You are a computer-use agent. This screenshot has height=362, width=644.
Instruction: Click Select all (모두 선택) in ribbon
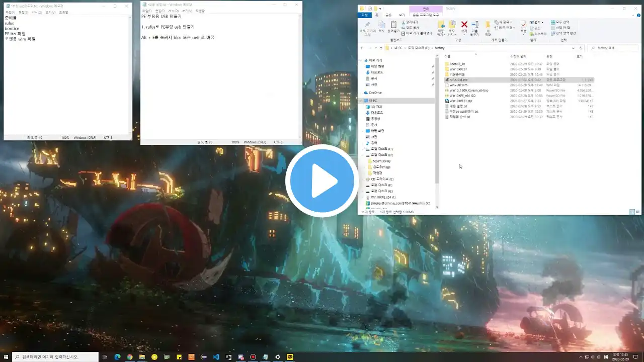(560, 22)
